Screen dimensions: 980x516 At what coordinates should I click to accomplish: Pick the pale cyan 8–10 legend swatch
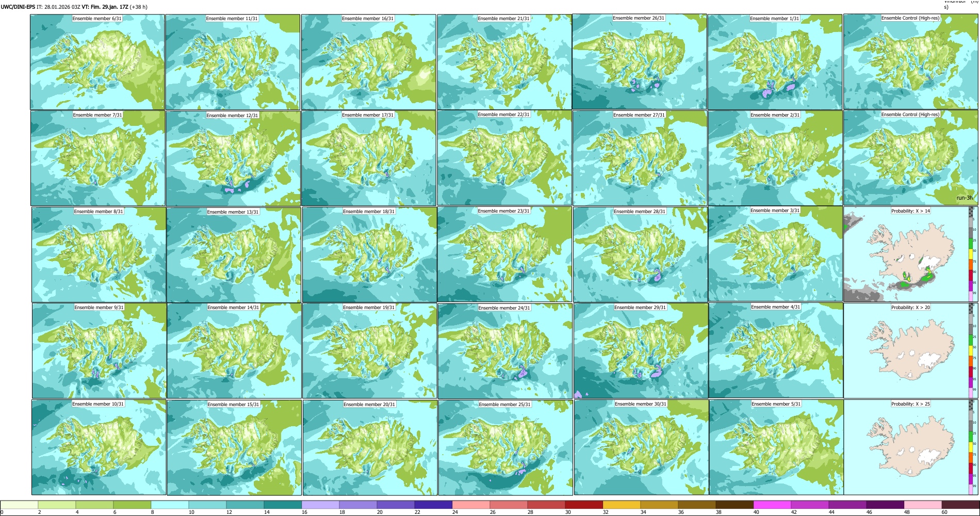[170, 505]
